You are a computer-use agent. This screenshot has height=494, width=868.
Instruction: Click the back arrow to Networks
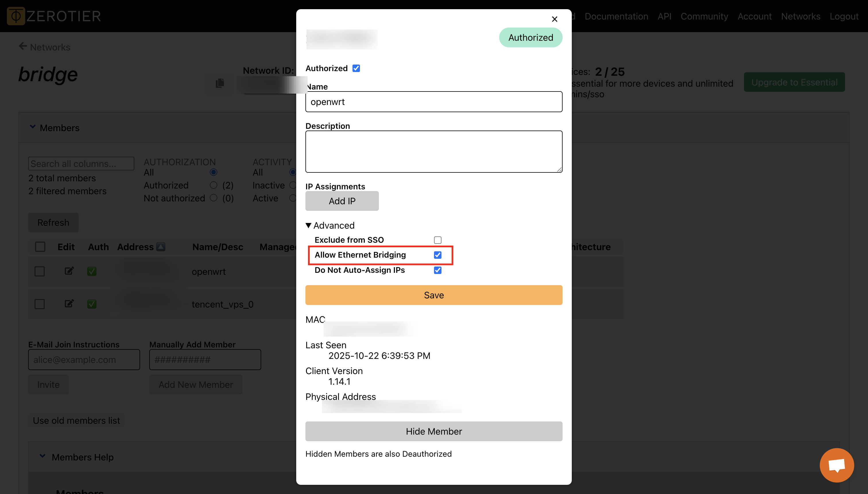[23, 46]
